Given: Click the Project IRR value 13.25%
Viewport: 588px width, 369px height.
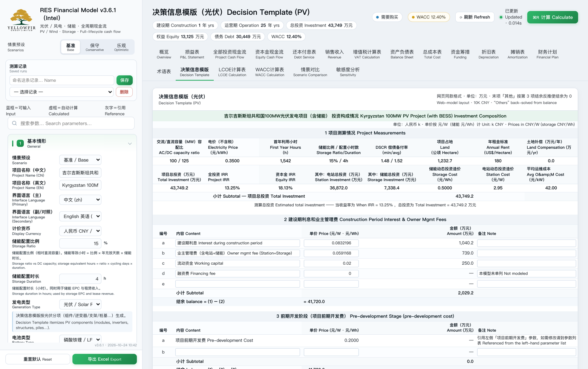Looking at the screenshot, I should tap(232, 188).
